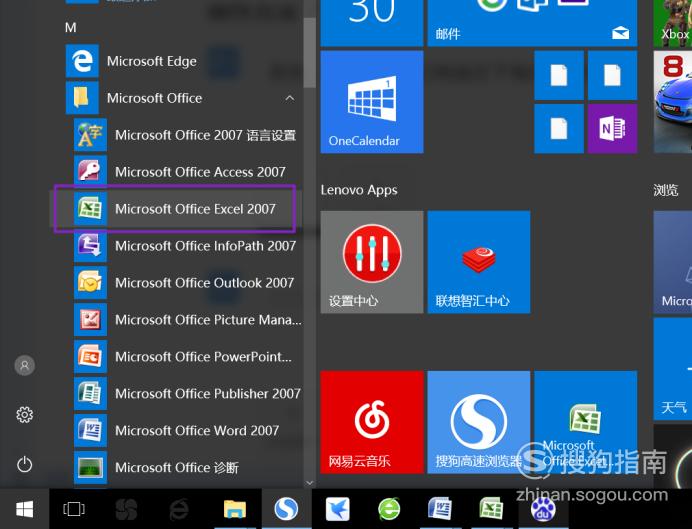Image resolution: width=692 pixels, height=529 pixels.
Task: Click the scroll down arrow of app list
Action: coord(310,483)
